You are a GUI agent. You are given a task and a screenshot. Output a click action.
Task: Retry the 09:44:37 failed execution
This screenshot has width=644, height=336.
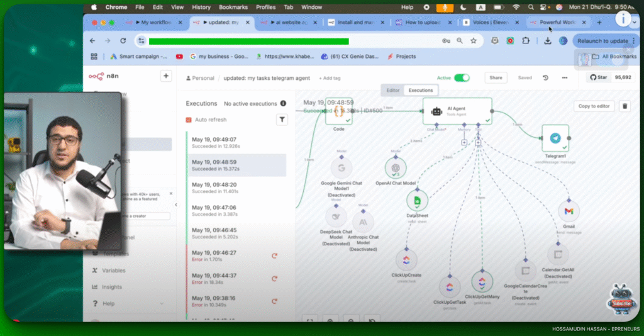(x=274, y=279)
